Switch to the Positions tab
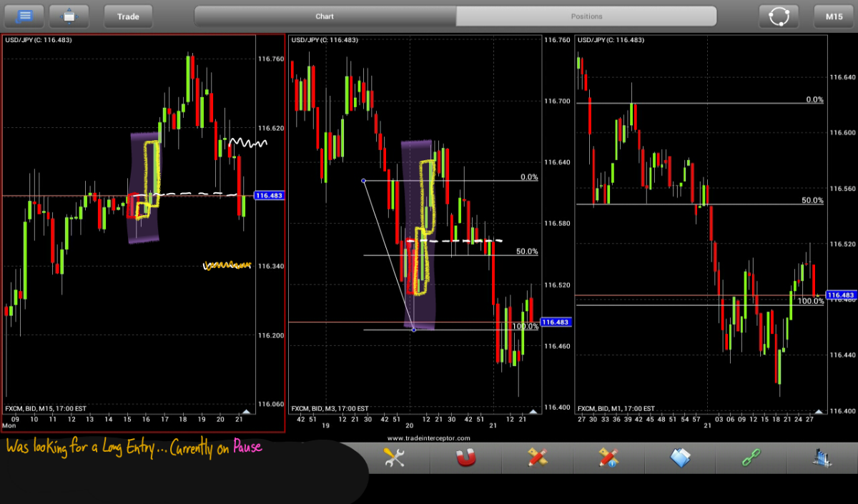The image size is (858, 504). pos(586,16)
